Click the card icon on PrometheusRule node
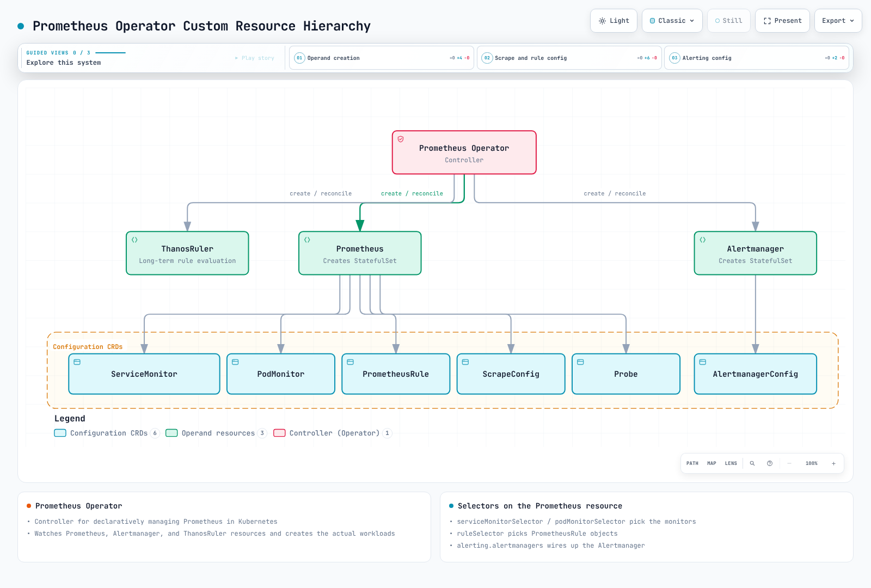This screenshot has width=871, height=588. point(351,362)
